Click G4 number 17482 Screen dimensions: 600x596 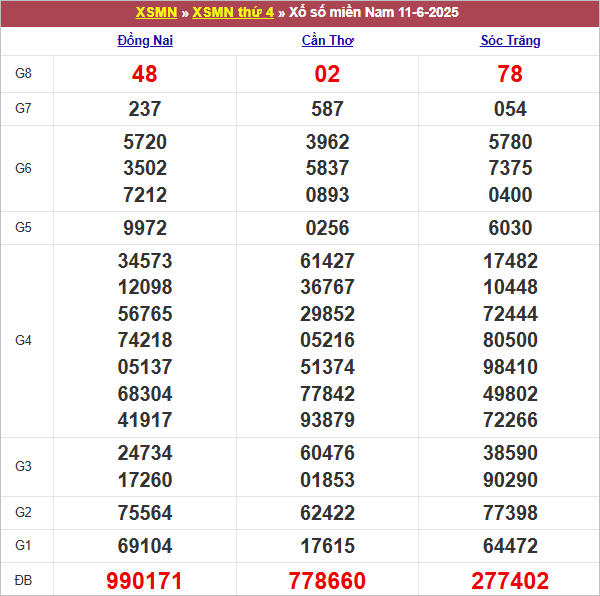coord(510,261)
